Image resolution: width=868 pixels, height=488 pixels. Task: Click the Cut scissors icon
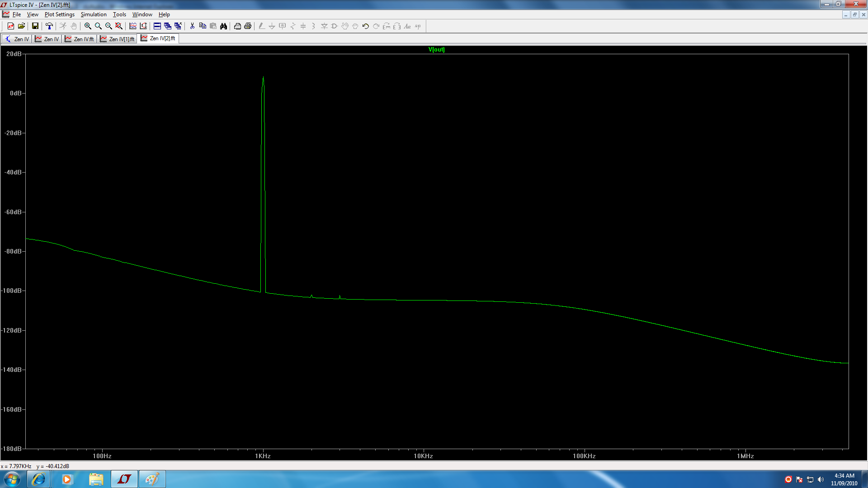point(192,26)
